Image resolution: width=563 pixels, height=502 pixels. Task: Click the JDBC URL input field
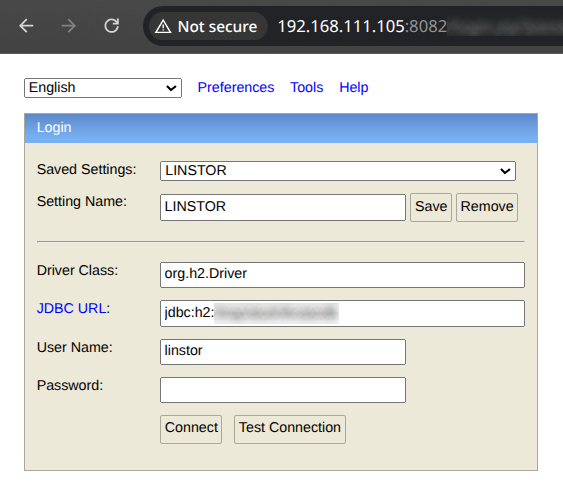[x=342, y=313]
